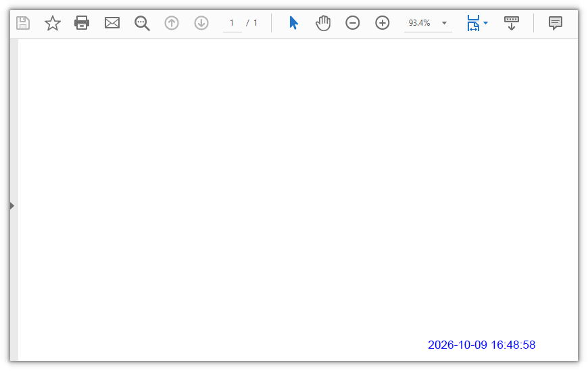Switch to the Hand pan tool
The image size is (588, 371).
[323, 23]
